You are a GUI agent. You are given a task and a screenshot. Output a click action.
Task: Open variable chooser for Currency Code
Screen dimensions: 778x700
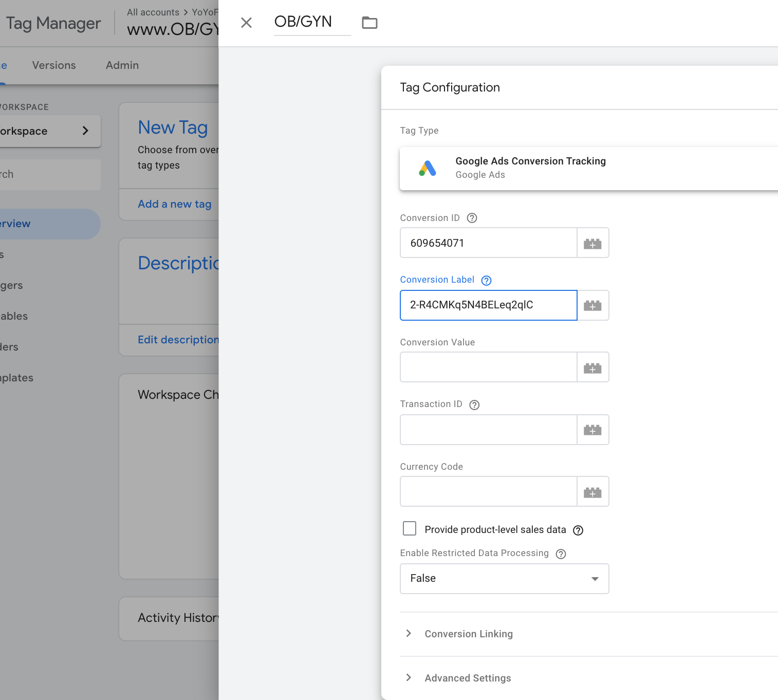592,491
